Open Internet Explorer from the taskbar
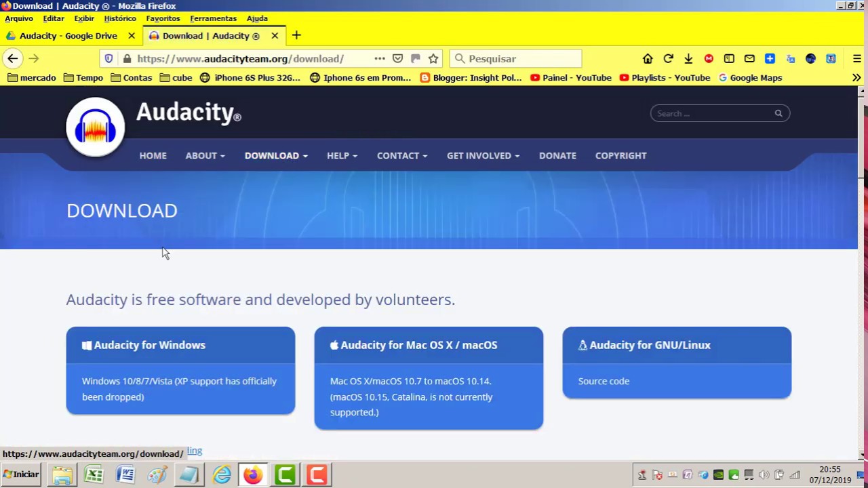This screenshot has height=488, width=868. [222, 474]
